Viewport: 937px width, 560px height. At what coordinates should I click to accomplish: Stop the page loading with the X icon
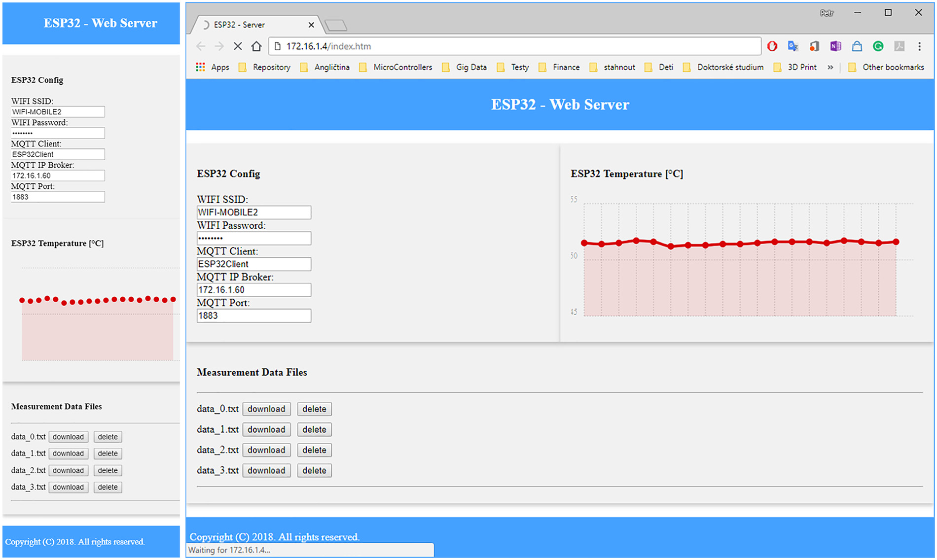pyautogui.click(x=238, y=46)
